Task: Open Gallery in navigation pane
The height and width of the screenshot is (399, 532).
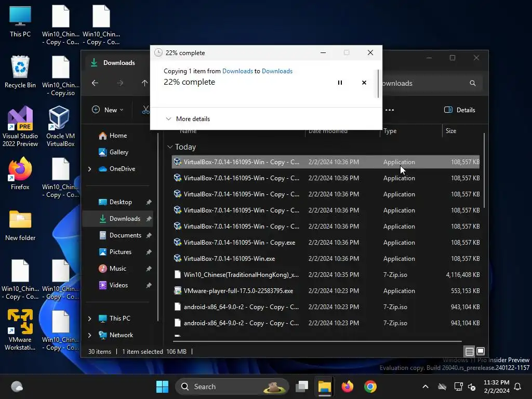Action: (118, 152)
